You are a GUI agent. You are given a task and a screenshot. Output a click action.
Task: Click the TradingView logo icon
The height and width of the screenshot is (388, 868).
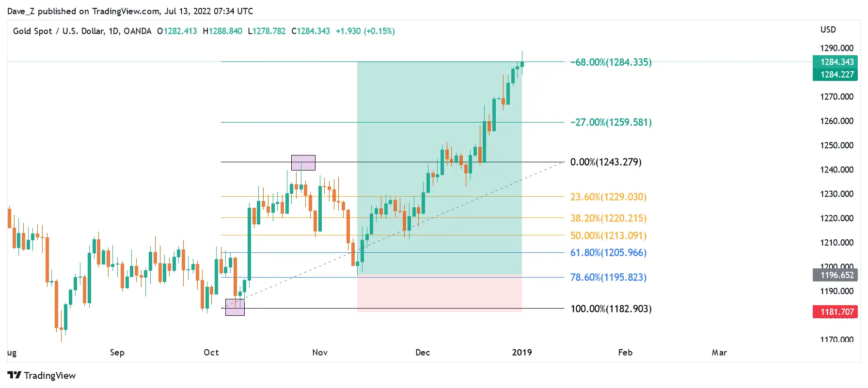coord(14,375)
